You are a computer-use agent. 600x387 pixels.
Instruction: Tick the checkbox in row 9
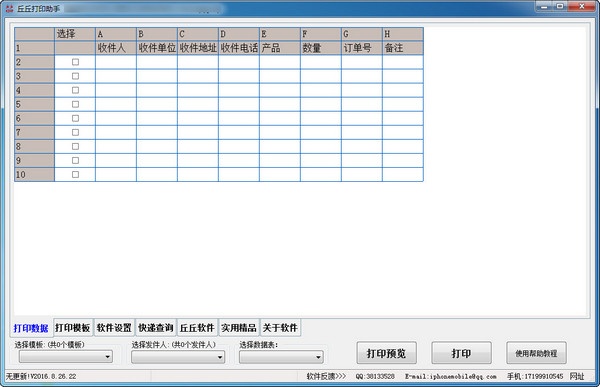75,160
